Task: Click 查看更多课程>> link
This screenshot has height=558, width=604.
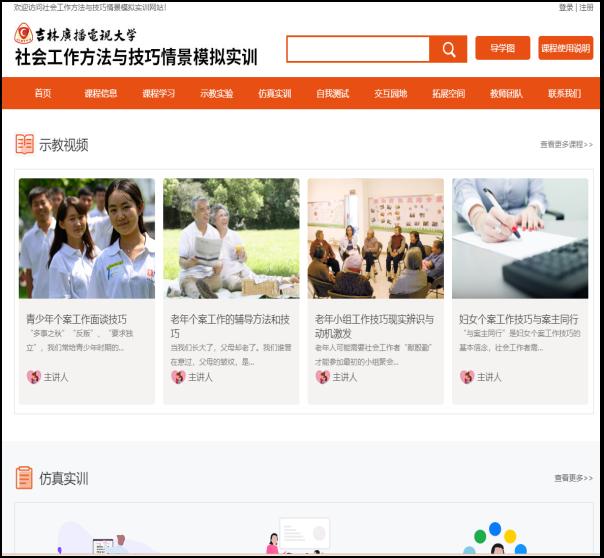Action: pyautogui.click(x=566, y=144)
